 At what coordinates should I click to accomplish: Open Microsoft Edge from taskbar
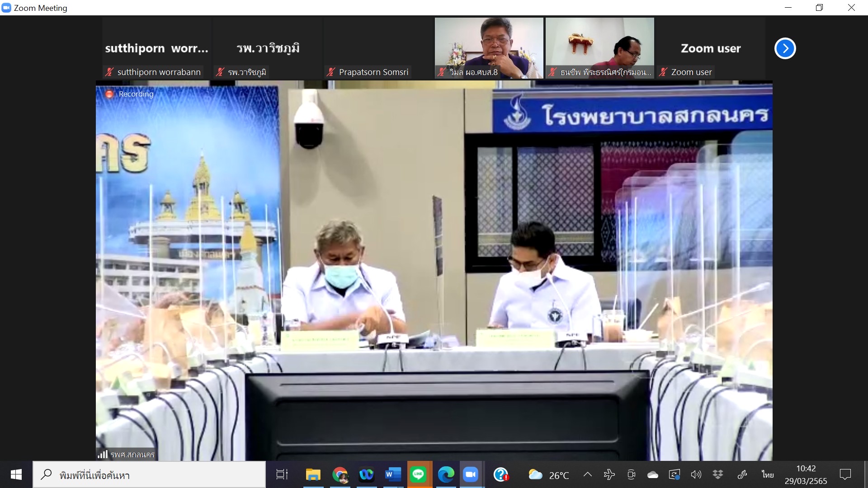point(445,474)
